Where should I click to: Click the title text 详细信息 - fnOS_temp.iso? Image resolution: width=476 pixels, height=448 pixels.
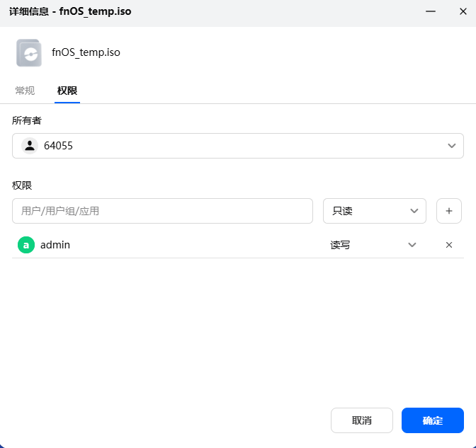(70, 11)
